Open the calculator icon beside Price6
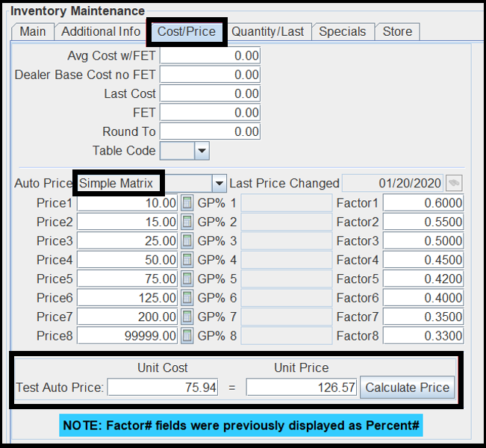The height and width of the screenshot is (448, 486). click(187, 298)
